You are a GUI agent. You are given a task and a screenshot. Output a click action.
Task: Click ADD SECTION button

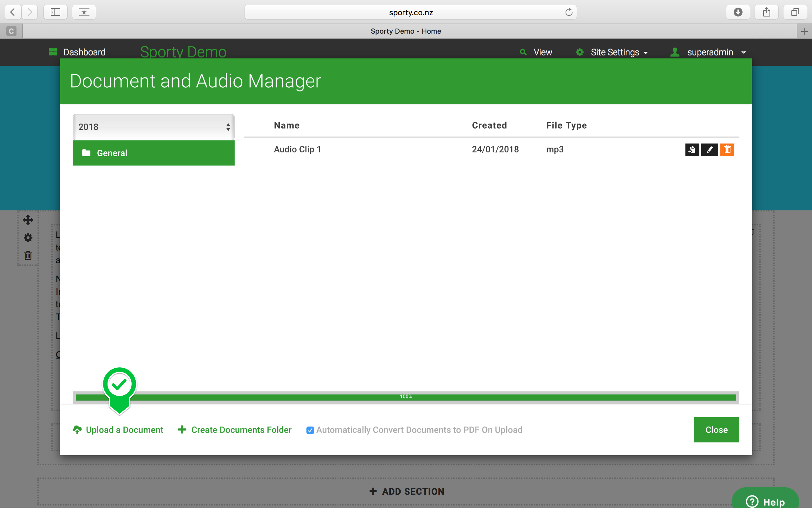[x=406, y=491]
